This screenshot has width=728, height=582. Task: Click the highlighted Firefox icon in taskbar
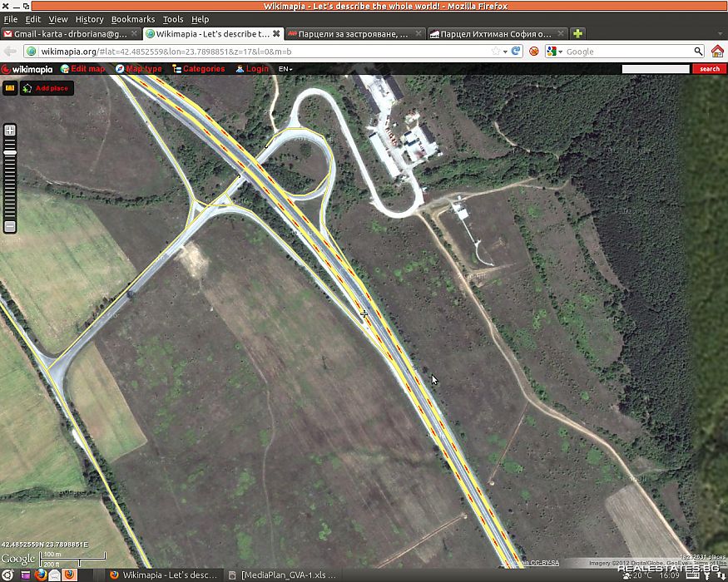pyautogui.click(x=70, y=575)
